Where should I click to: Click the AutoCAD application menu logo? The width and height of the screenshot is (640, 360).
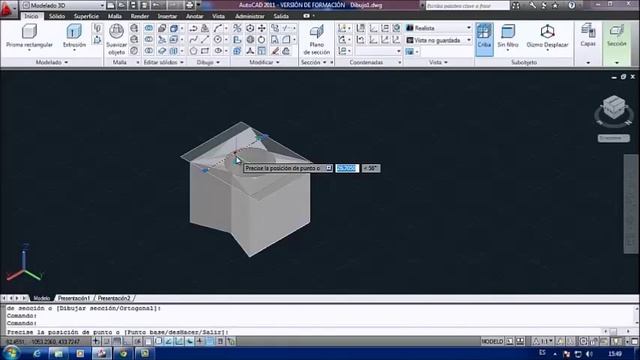[7, 9]
